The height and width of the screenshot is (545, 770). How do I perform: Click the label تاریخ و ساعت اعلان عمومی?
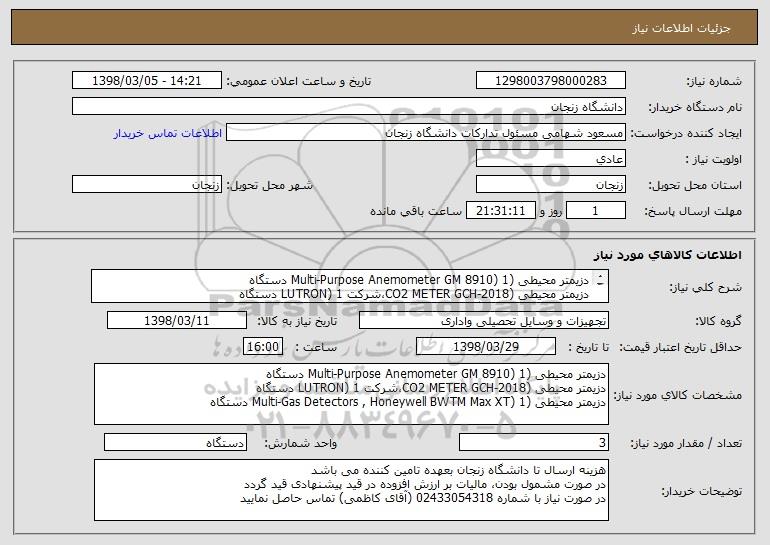(x=299, y=81)
